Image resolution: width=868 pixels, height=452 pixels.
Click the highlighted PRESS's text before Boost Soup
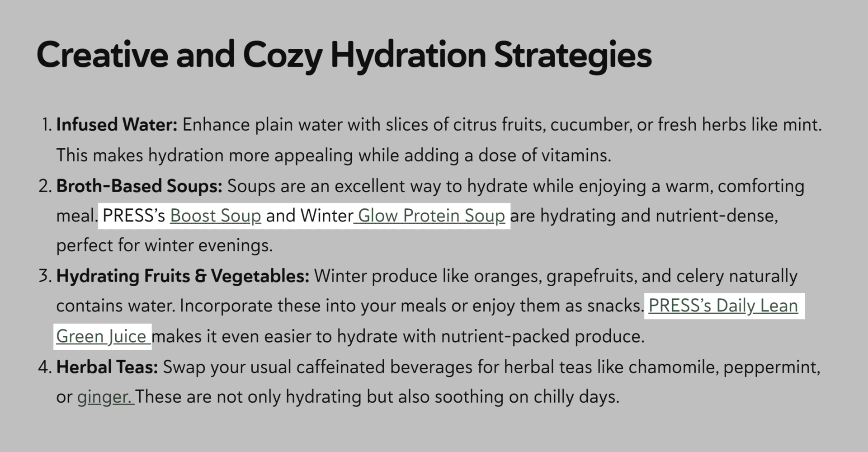coord(134,216)
